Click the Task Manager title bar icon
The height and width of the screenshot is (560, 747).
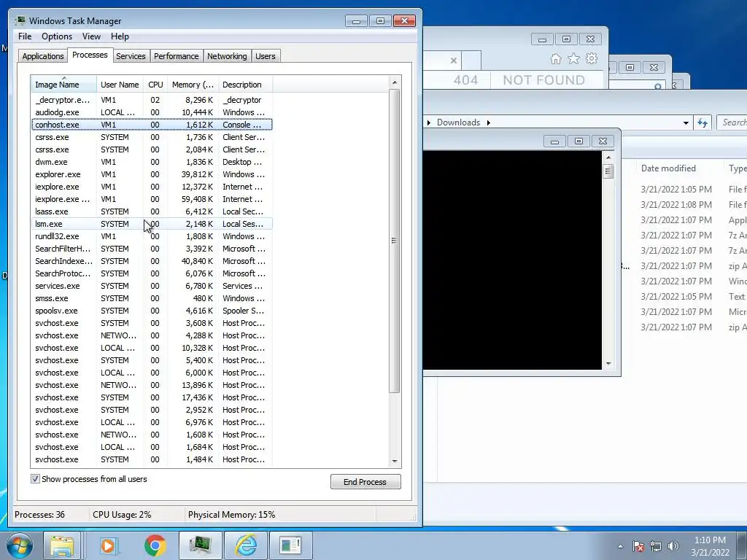coord(20,20)
